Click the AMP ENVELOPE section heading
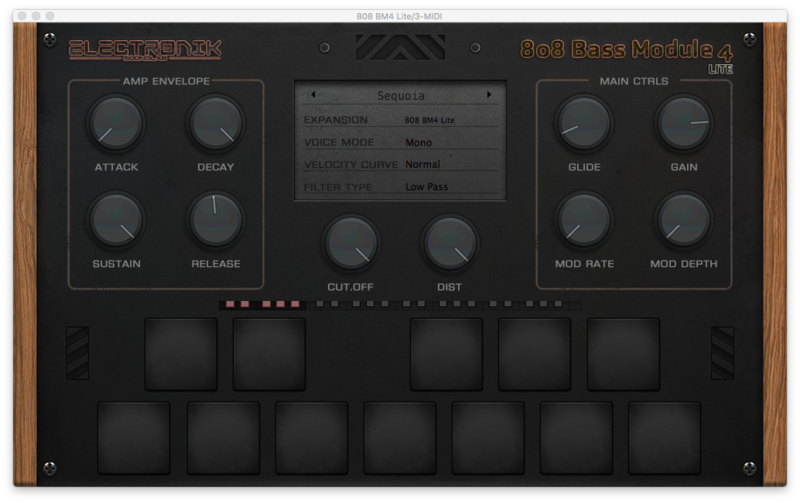Image resolution: width=800 pixels, height=503 pixels. (166, 81)
